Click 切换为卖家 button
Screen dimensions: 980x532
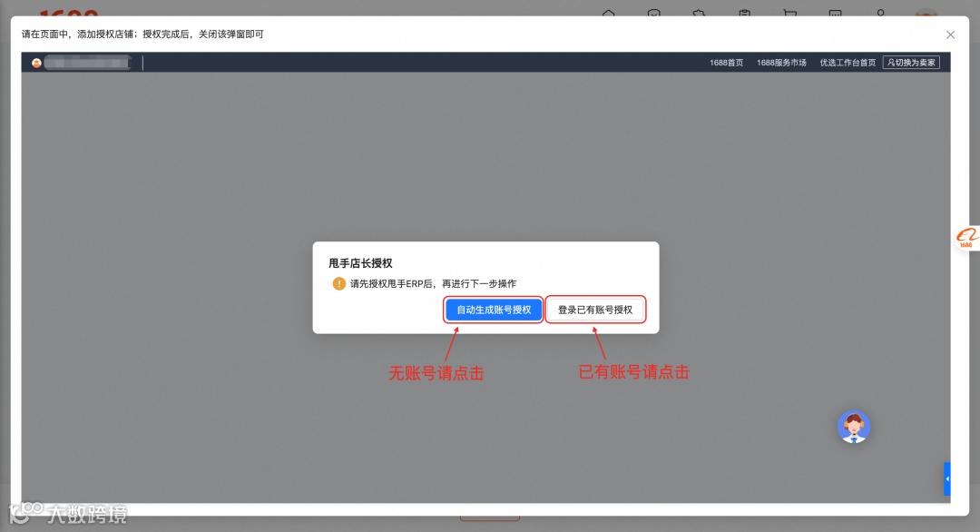[911, 63]
